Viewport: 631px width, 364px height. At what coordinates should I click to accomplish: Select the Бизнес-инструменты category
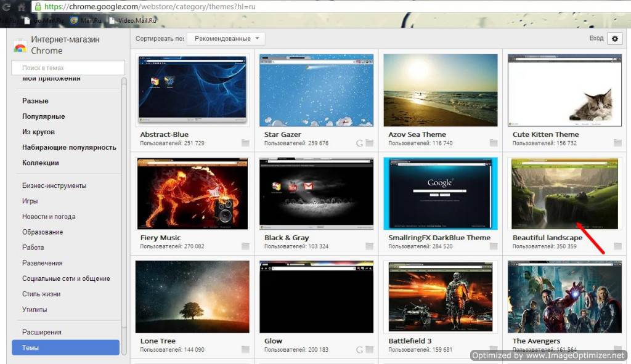[54, 186]
